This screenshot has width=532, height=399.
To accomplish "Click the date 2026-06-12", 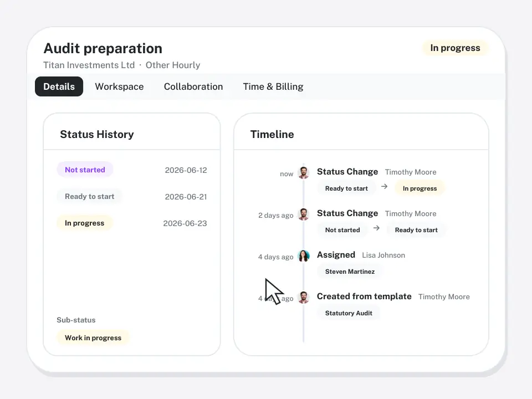I will [x=186, y=170].
